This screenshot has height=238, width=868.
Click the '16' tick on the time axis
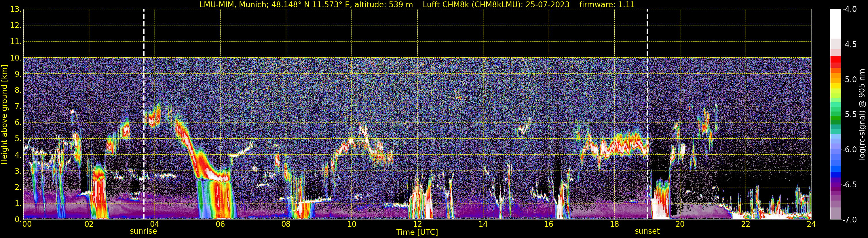(549, 224)
